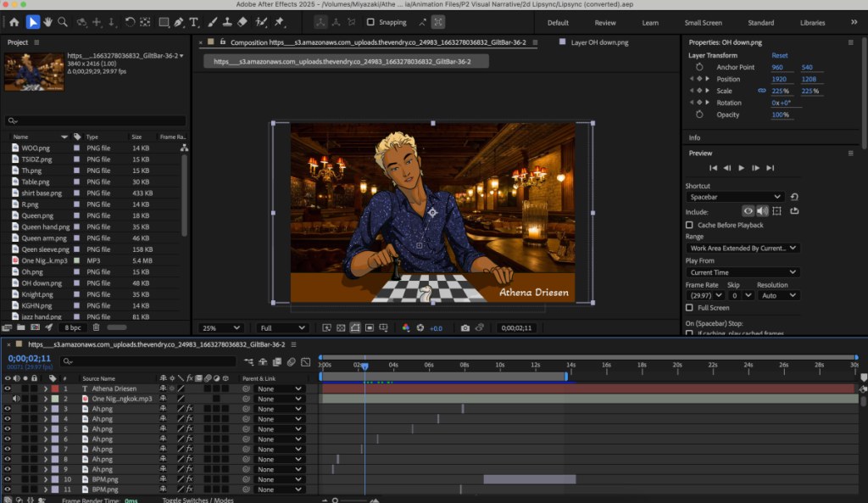
Task: Select the Eraser tool
Action: pyautogui.click(x=242, y=22)
